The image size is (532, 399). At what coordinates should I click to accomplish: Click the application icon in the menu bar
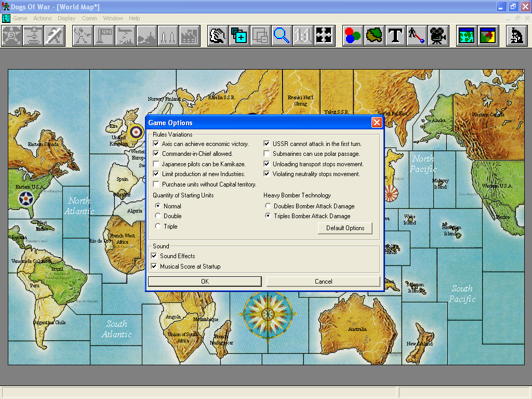point(6,18)
